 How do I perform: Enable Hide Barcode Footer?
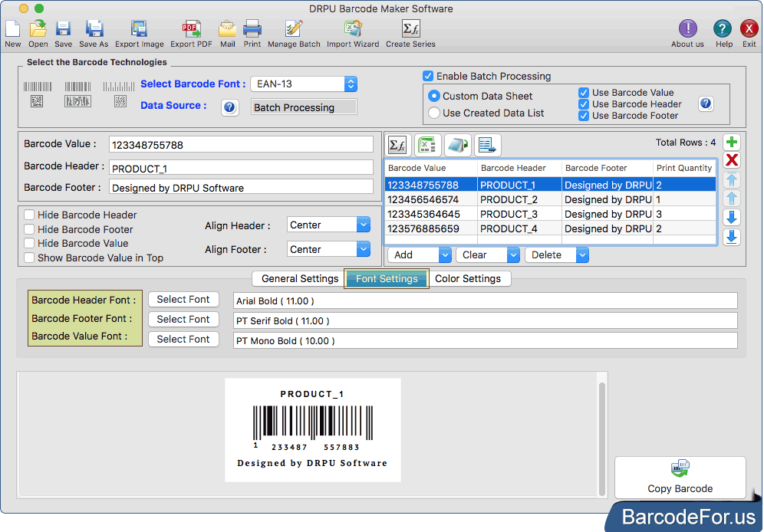(x=29, y=229)
